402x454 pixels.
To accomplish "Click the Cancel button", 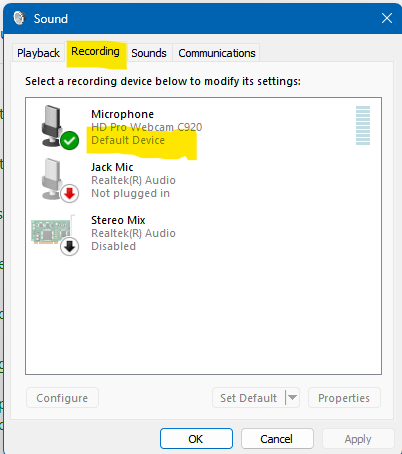I will [277, 439].
